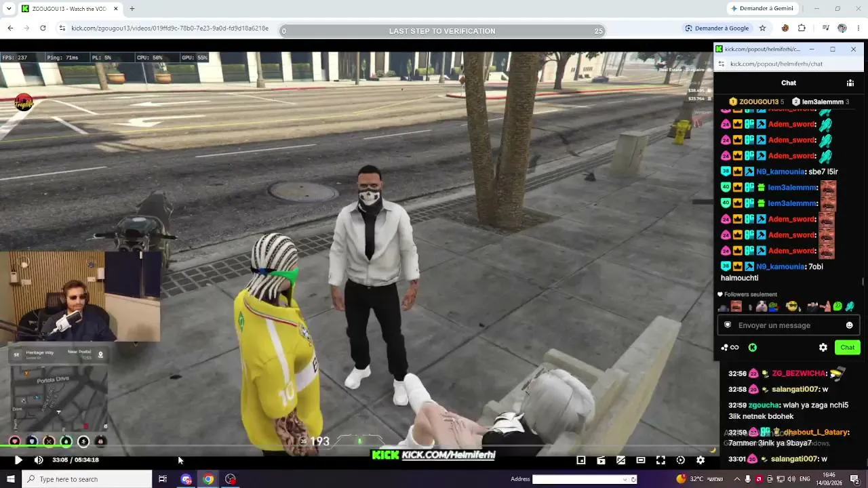This screenshot has height=488, width=868.
Task: Click the Windows taskbar search box
Action: click(87, 479)
